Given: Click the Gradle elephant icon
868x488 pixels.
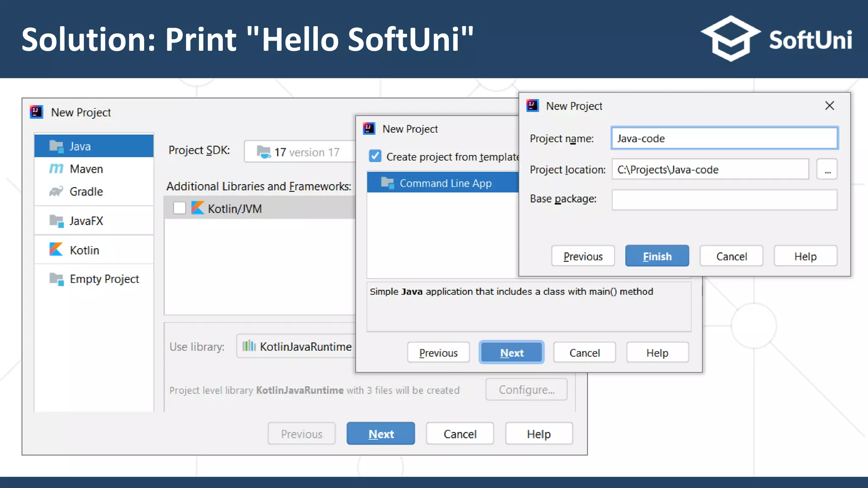Looking at the screenshot, I should (56, 191).
